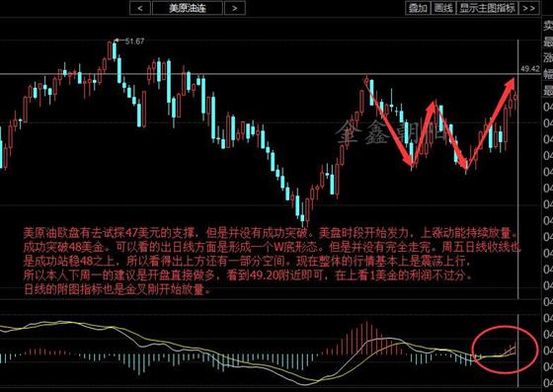Select the lowest cyan candlestick at the trough
This screenshot has height=392, width=553.
tap(302, 218)
